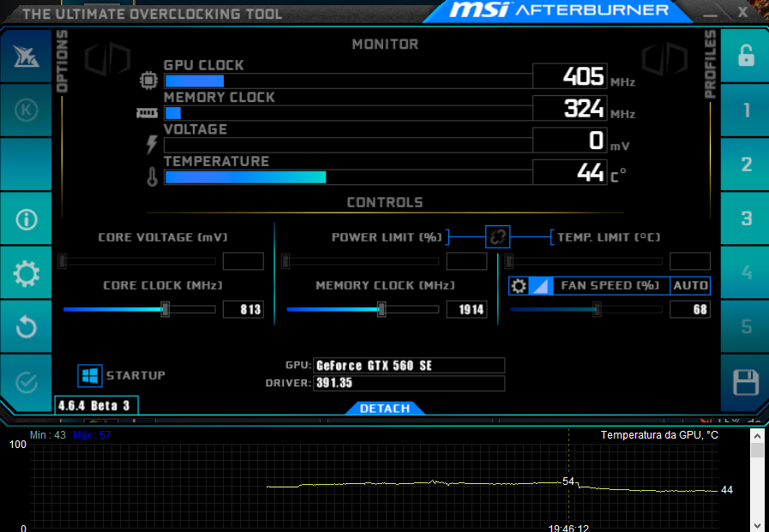Viewport: 769px width, 532px height.
Task: Click the Máx : 57 graph label
Action: 93,435
